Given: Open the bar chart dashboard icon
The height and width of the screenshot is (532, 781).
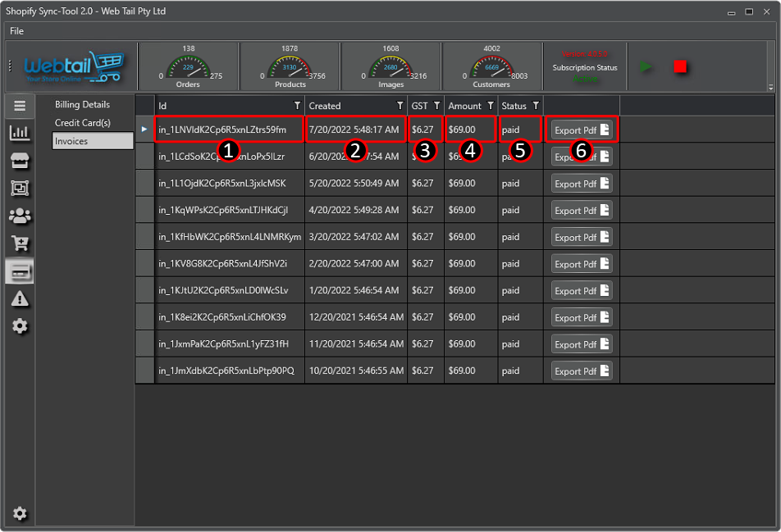Looking at the screenshot, I should pos(20,133).
